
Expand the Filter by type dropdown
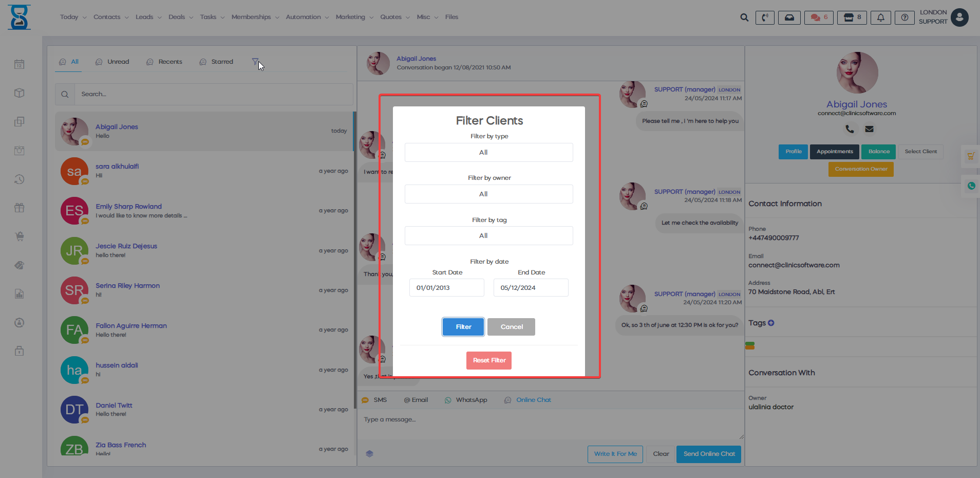(488, 153)
